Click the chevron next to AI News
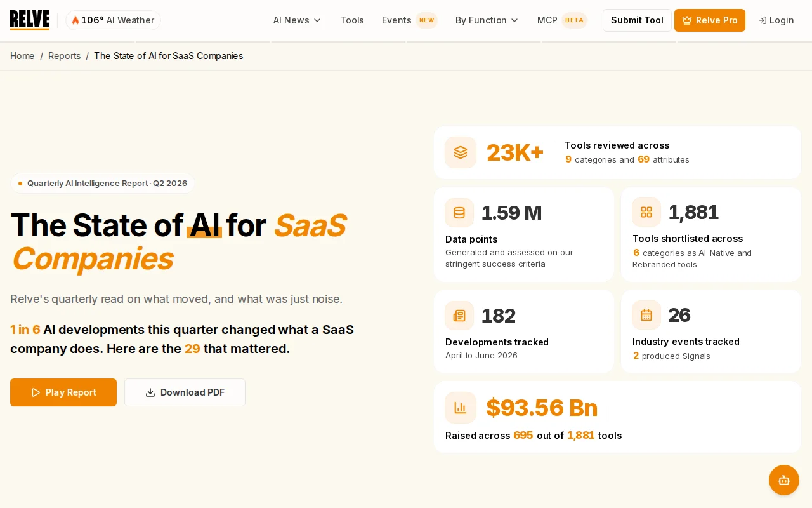 tap(317, 20)
